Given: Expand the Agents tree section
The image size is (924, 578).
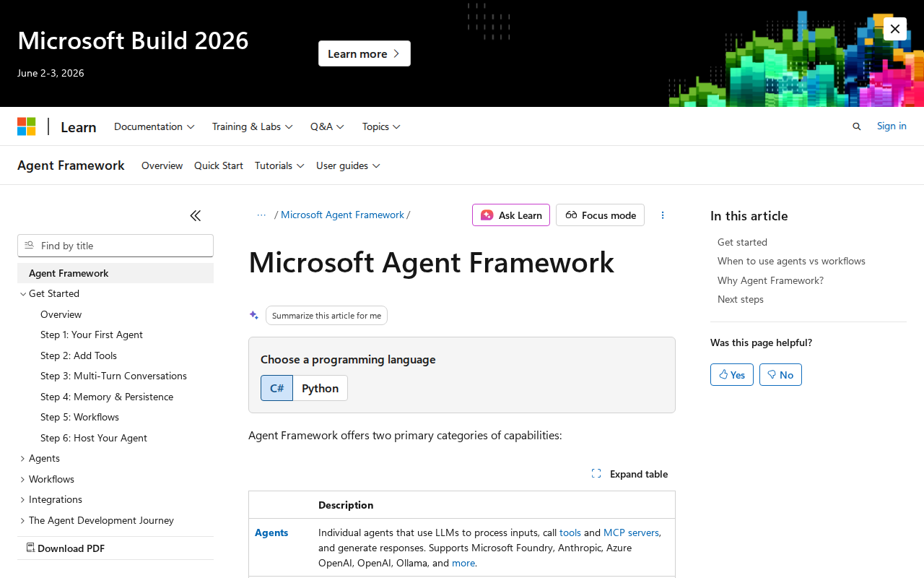Looking at the screenshot, I should pyautogui.click(x=23, y=459).
